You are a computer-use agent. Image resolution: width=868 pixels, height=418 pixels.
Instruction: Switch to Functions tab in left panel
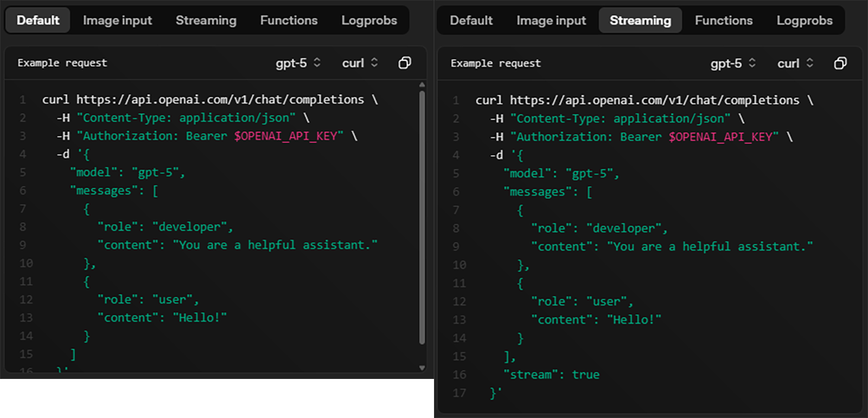point(289,20)
